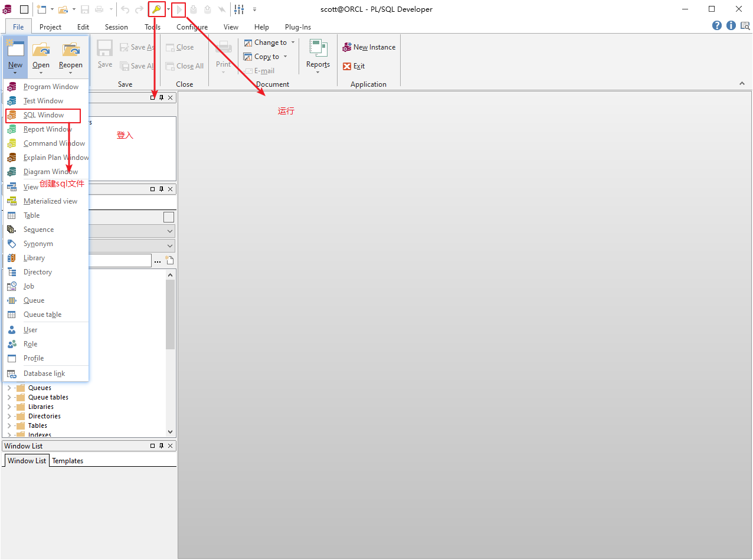The image size is (753, 560).
Task: Click the Reports notebook icon in ribbon
Action: tap(318, 48)
